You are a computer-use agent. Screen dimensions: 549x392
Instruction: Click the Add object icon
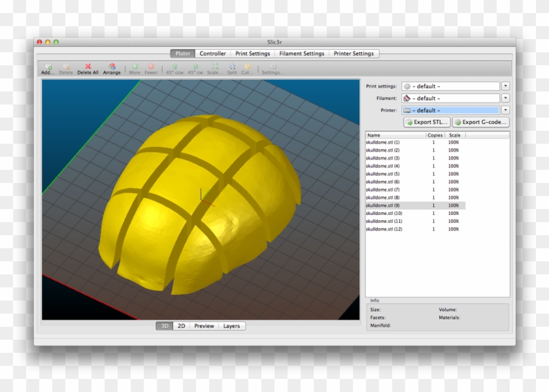[x=48, y=69]
